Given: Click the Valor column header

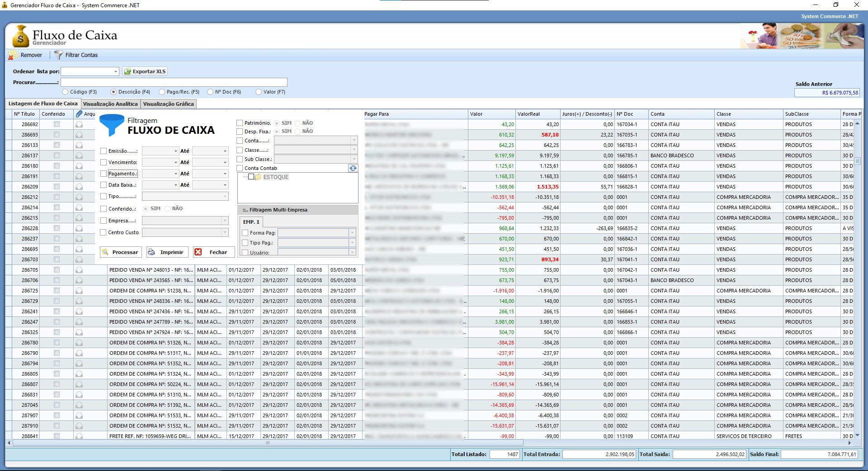Looking at the screenshot, I should pos(492,114).
